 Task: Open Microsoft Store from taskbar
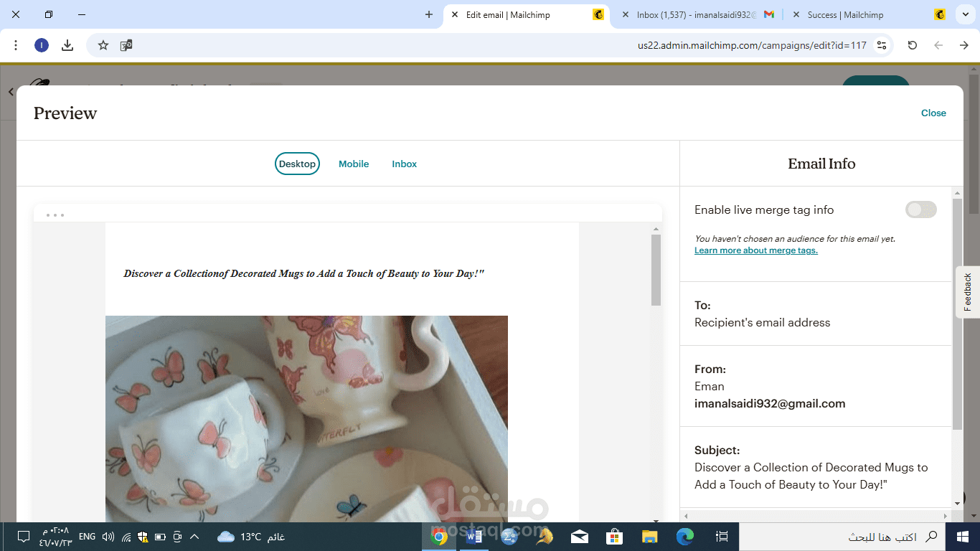click(x=614, y=537)
